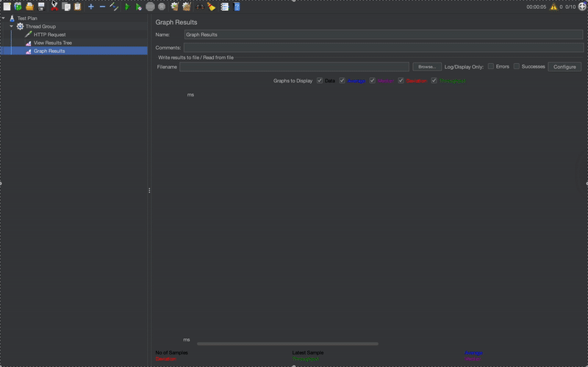Image resolution: width=588 pixels, height=367 pixels.
Task: Uncheck the Median graph checkbox
Action: click(373, 80)
